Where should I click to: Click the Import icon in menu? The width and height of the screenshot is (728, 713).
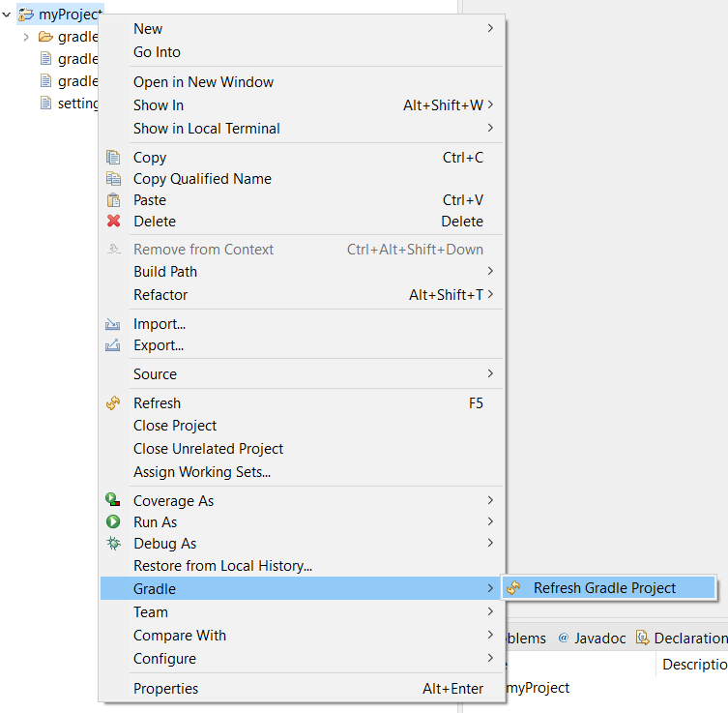pyautogui.click(x=113, y=324)
